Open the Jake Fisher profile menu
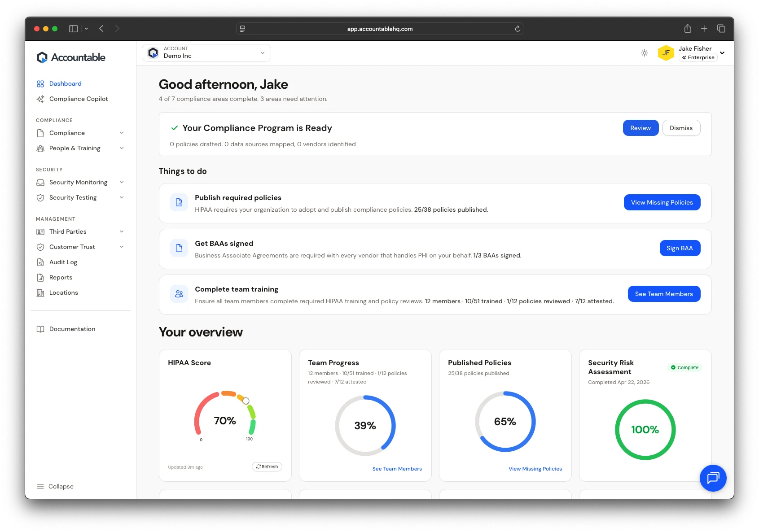The image size is (759, 532). tap(693, 52)
